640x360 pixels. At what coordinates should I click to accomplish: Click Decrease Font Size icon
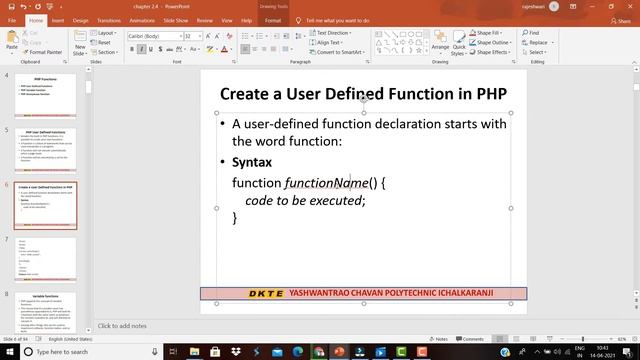218,36
